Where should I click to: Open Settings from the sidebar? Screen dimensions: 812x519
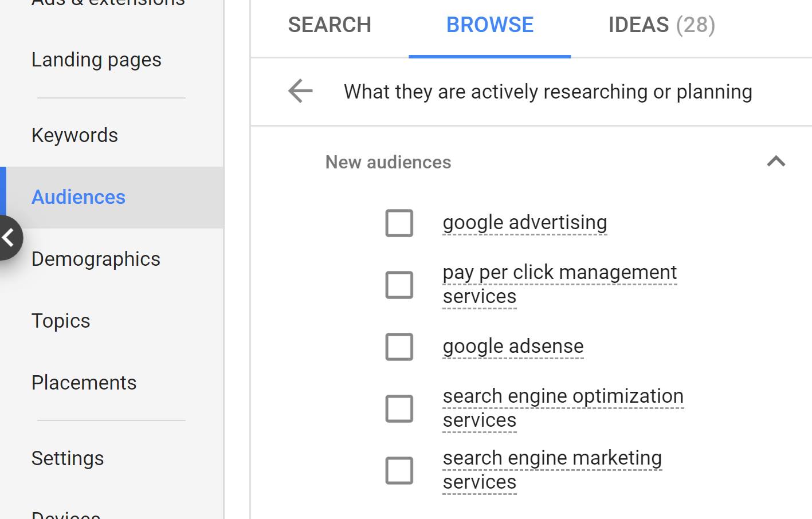pyautogui.click(x=68, y=458)
